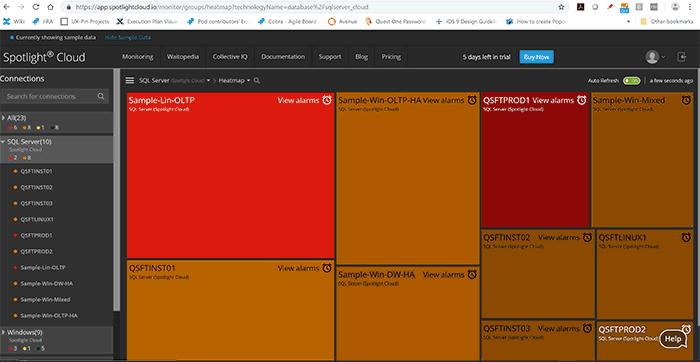Image resolution: width=700 pixels, height=362 pixels.
Task: Open the Acrobat PDF extension icon
Action: point(581,7)
